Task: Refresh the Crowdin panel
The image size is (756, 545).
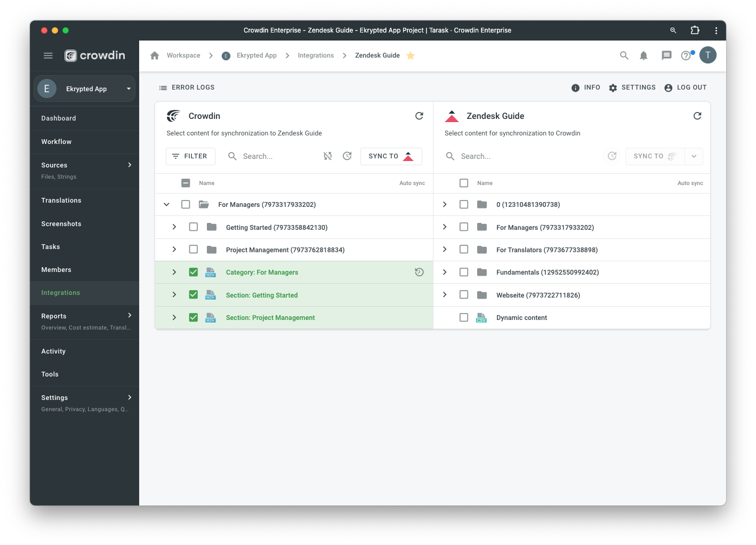Action: click(x=419, y=116)
